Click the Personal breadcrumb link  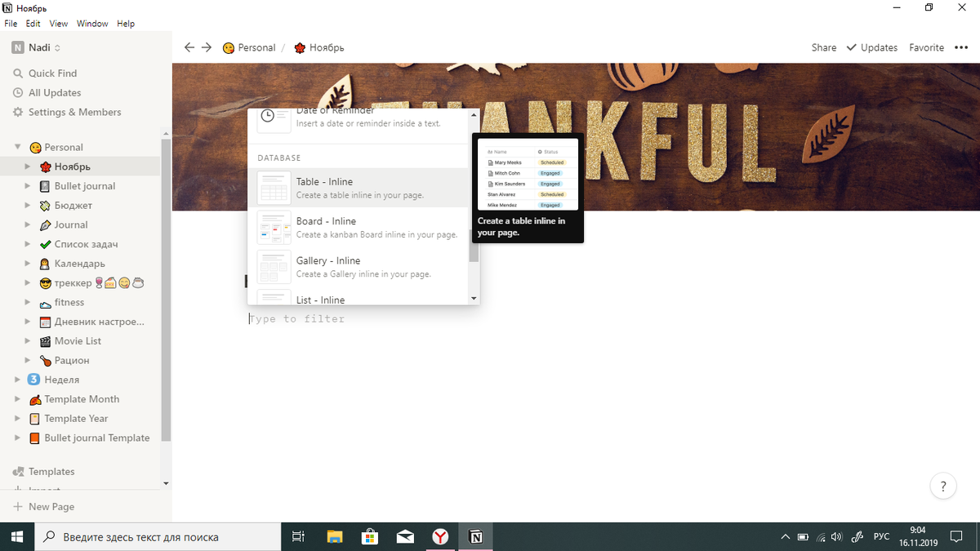pyautogui.click(x=249, y=47)
